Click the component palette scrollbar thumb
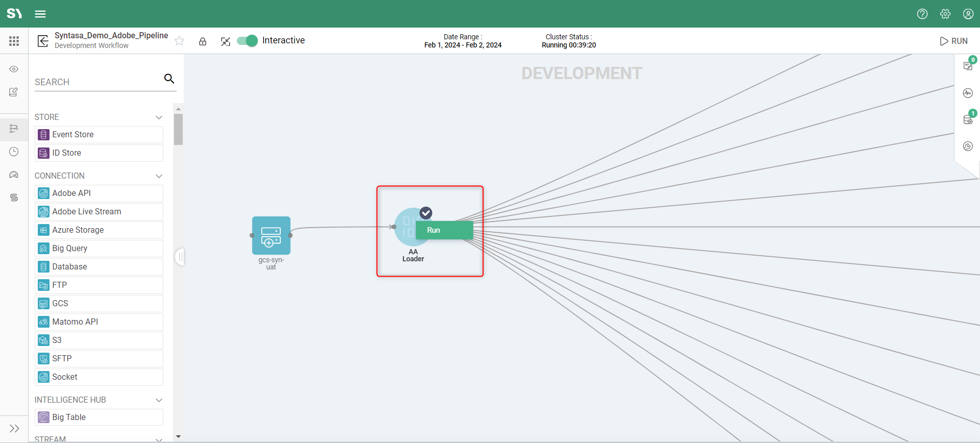Viewport: 980px width, 443px height. point(178,129)
